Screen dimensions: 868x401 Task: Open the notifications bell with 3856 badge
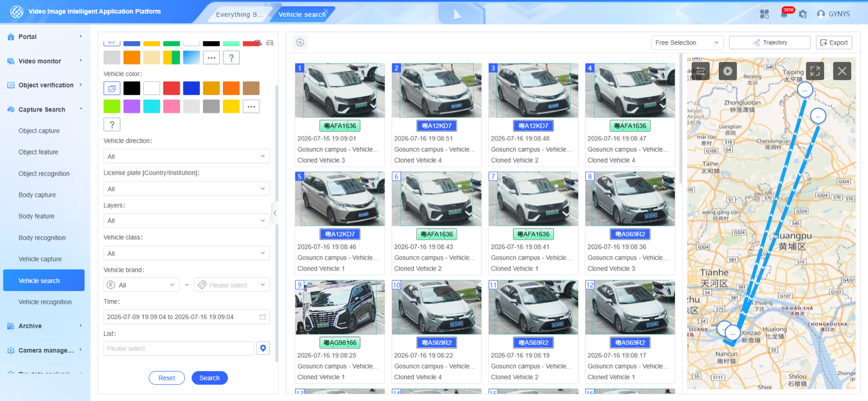tap(784, 14)
